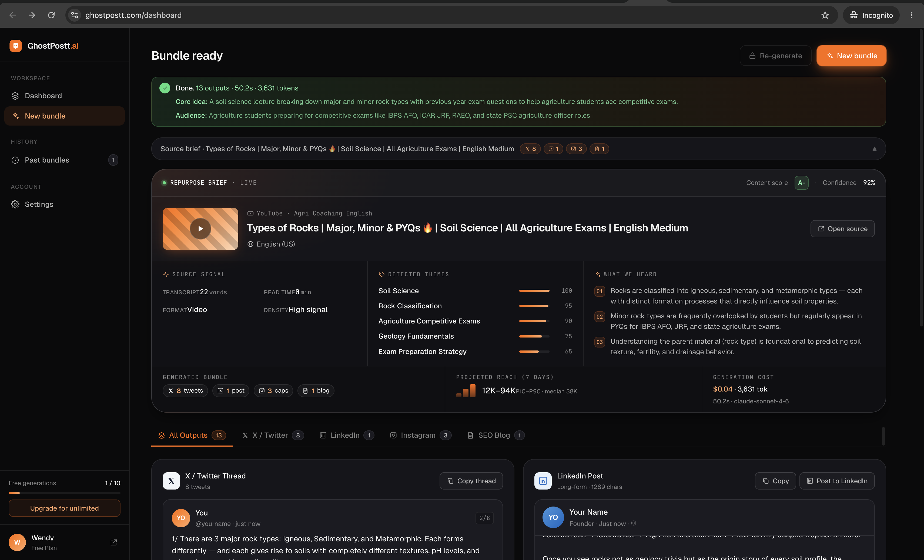
Task: Click the Confidence 92% value
Action: click(869, 183)
